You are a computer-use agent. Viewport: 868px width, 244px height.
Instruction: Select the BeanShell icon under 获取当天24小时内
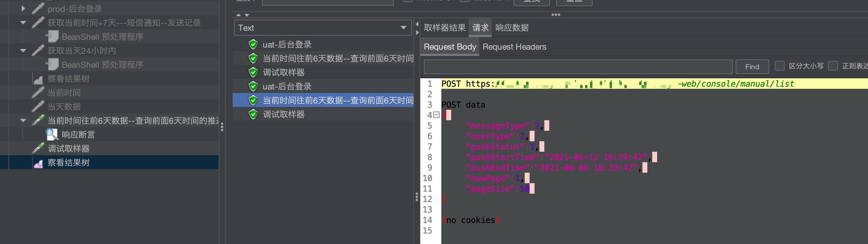point(52,64)
